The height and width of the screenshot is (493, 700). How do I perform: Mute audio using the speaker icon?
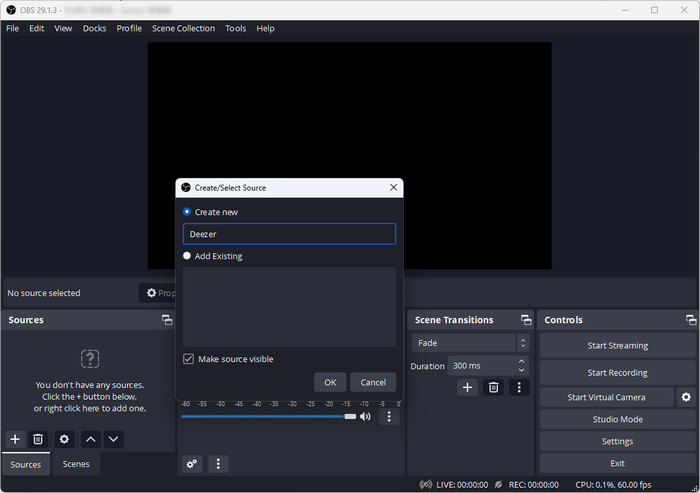coord(366,416)
